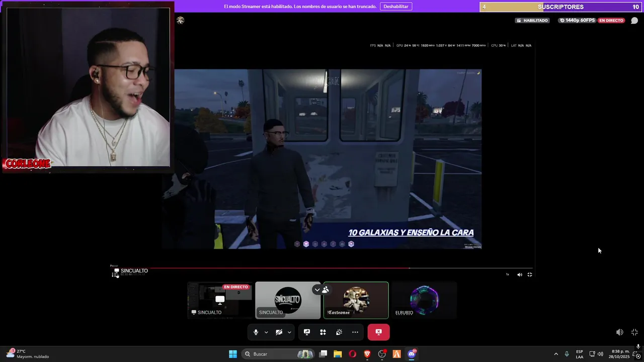Open camera options dropdown arrow

(x=289, y=332)
